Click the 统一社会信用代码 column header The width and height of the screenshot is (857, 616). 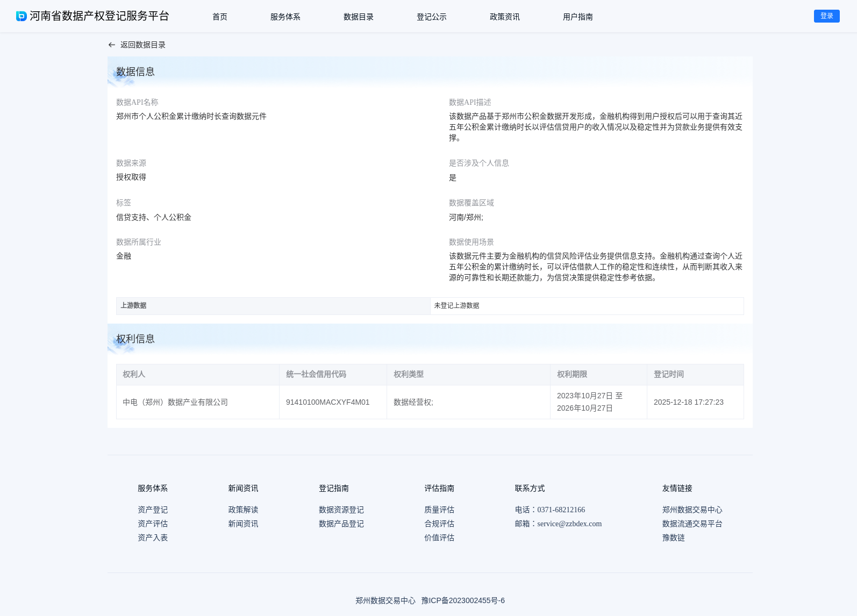point(333,375)
